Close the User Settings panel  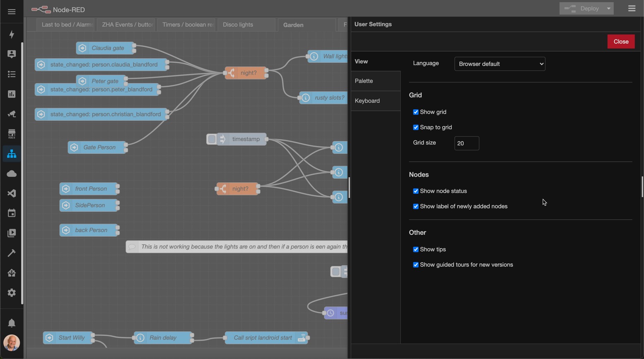[x=621, y=41]
